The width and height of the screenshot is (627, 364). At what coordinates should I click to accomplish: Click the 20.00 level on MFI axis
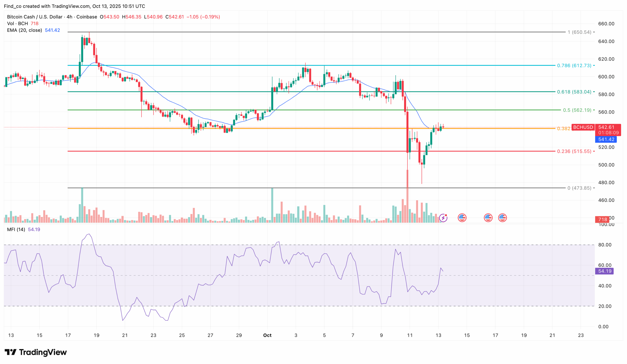pyautogui.click(x=605, y=306)
